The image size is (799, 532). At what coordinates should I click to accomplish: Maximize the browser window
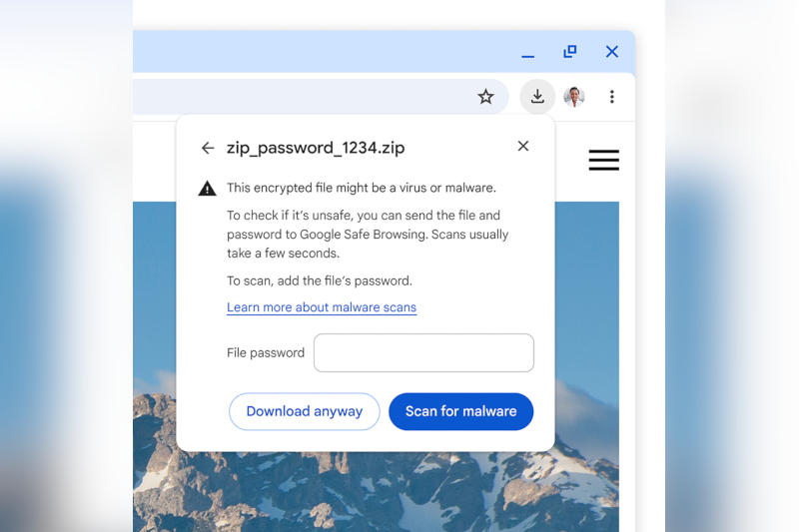570,52
